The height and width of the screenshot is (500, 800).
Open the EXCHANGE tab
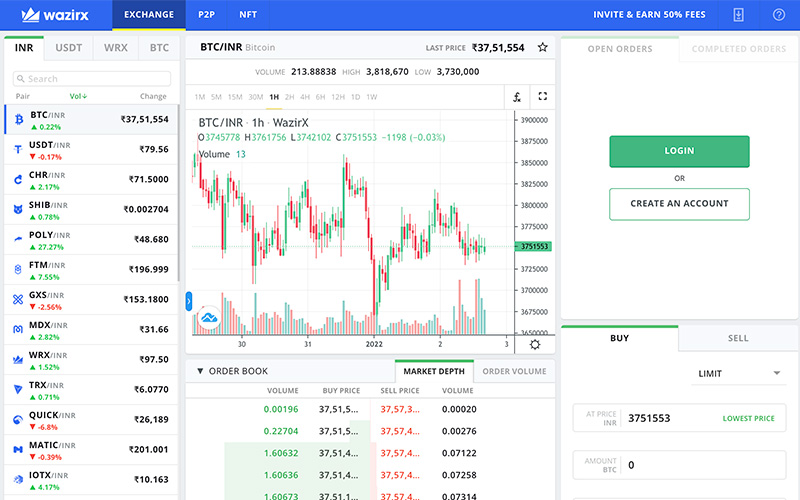point(149,15)
